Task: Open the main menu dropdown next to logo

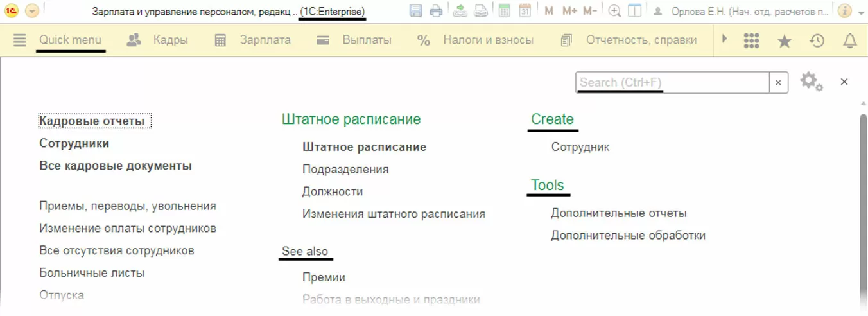Action: point(32,12)
